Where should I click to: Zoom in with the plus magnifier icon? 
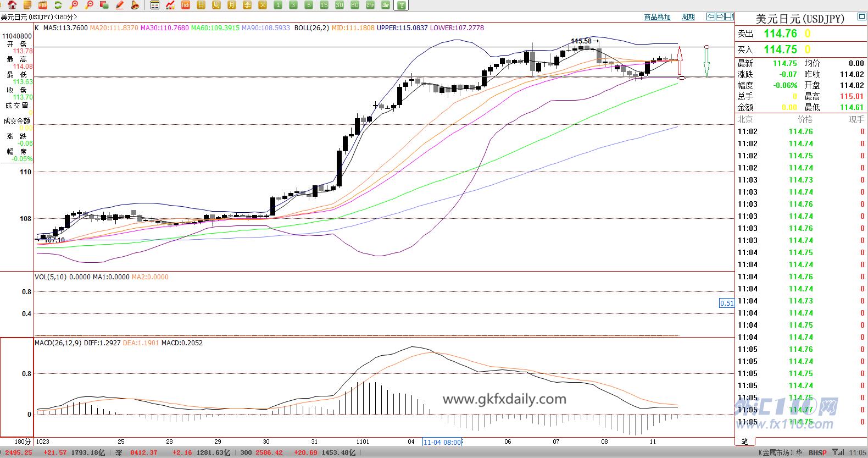click(74, 5)
